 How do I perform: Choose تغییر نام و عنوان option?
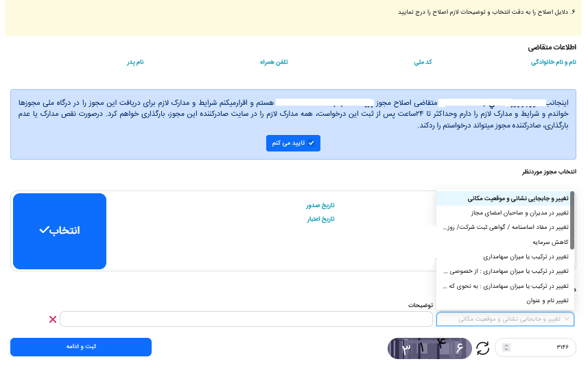(x=504, y=301)
